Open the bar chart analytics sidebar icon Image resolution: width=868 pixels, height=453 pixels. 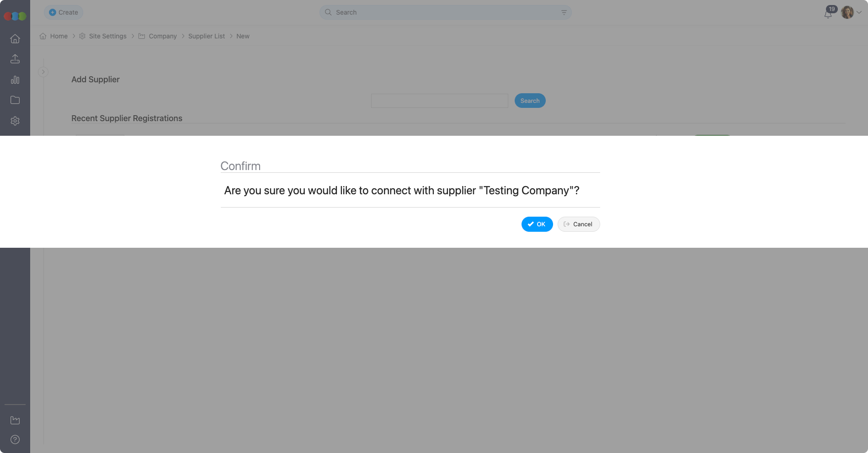coord(15,80)
